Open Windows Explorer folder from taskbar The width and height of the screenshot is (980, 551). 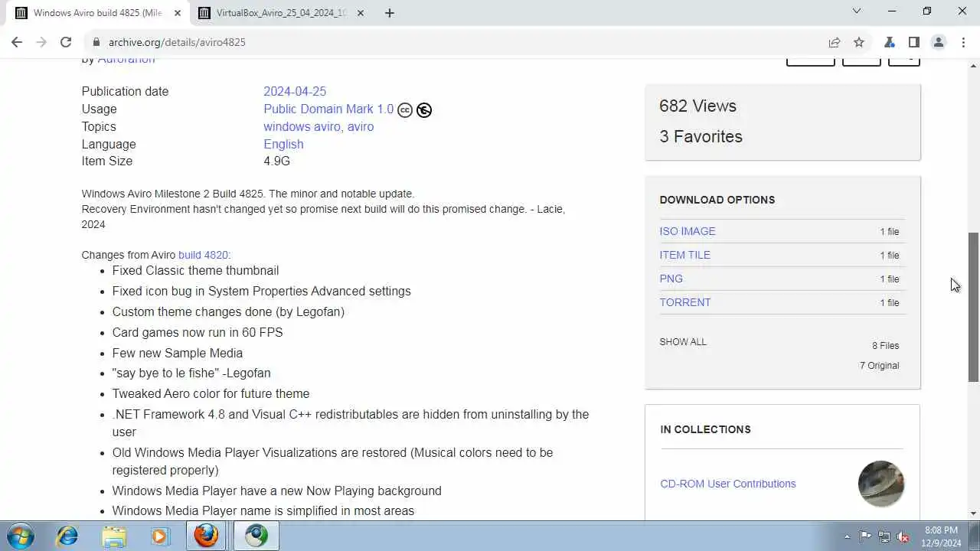pyautogui.click(x=113, y=536)
